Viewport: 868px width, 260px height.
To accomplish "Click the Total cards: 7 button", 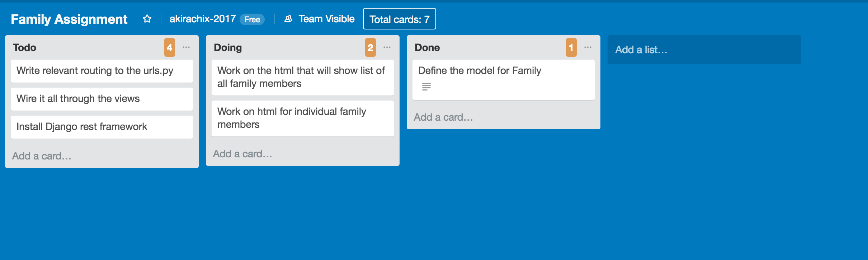I will click(400, 19).
